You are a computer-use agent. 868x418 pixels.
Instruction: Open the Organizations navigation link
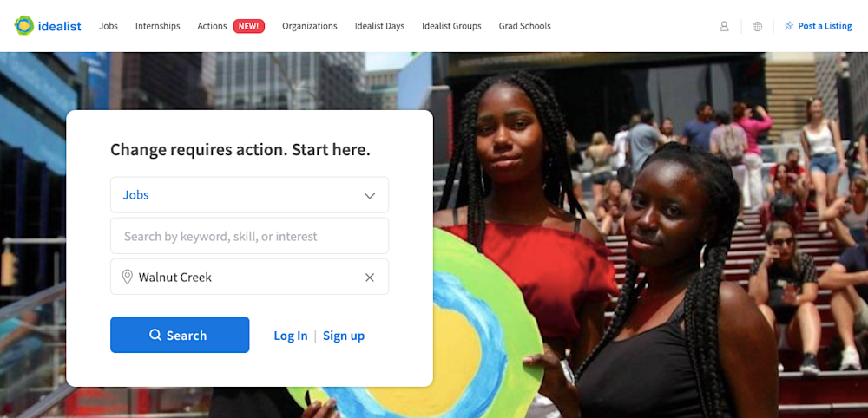click(310, 26)
